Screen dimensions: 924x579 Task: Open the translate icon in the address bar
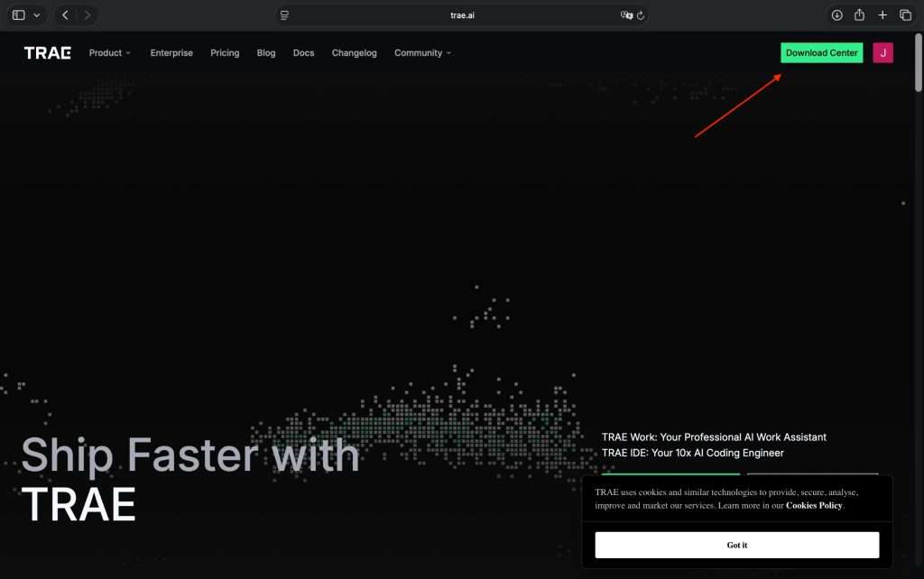(626, 15)
